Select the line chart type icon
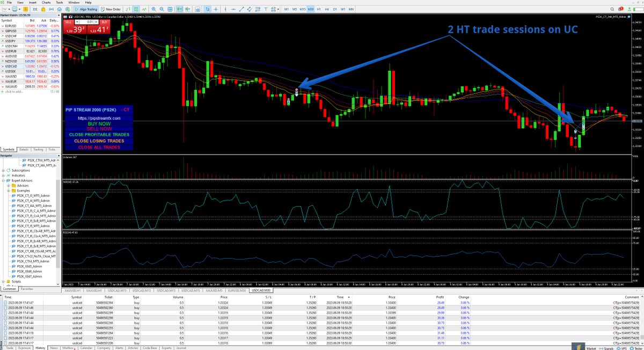This screenshot has height=350, width=644. pyautogui.click(x=144, y=9)
